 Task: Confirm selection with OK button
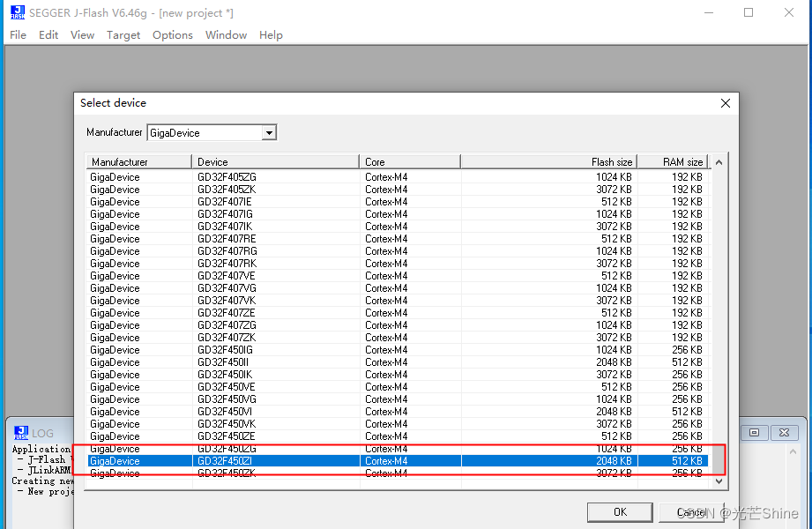click(x=620, y=512)
